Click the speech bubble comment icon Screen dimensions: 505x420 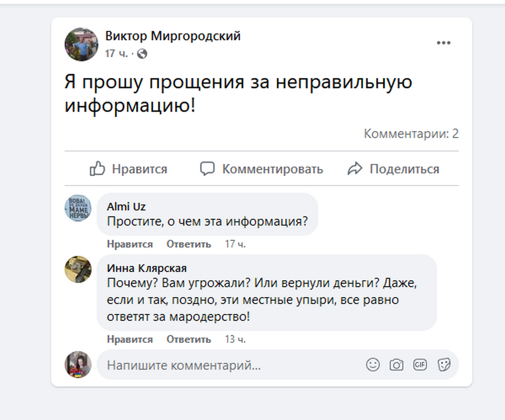pyautogui.click(x=207, y=168)
